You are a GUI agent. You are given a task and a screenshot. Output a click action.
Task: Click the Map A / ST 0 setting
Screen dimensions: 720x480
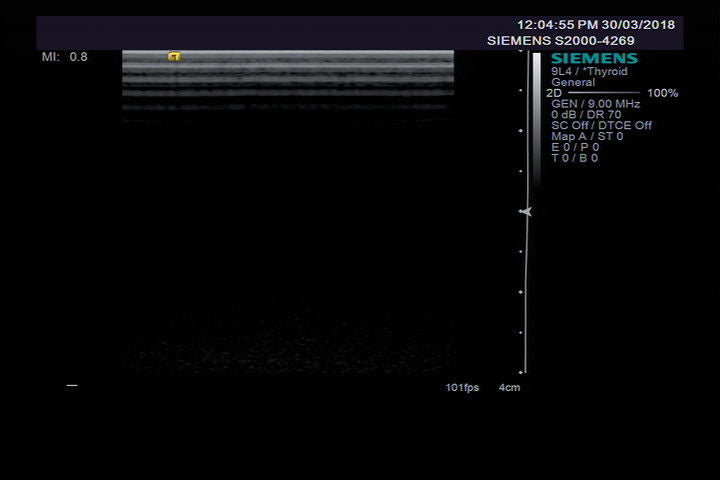[587, 137]
